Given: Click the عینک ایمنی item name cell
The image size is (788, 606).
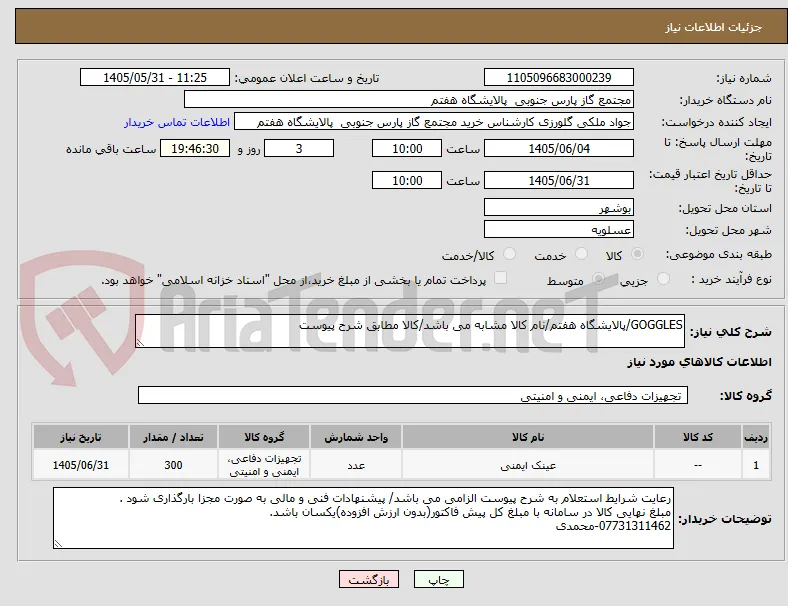Looking at the screenshot, I should (x=528, y=465).
